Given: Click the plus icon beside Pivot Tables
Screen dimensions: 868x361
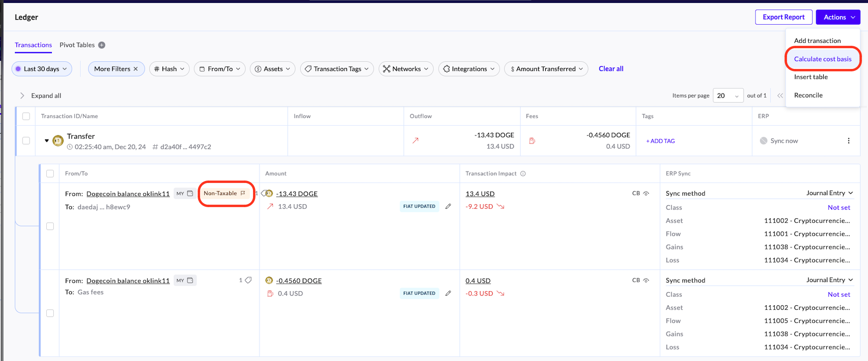Looking at the screenshot, I should coord(102,45).
